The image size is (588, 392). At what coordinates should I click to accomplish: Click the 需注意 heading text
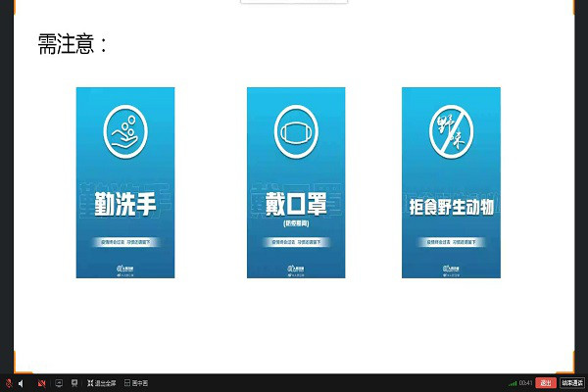(x=73, y=44)
